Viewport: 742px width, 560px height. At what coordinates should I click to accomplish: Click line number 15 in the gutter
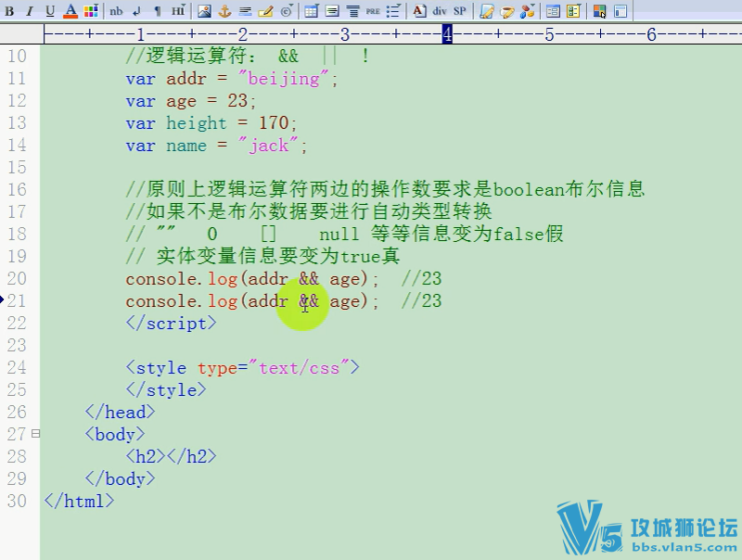tap(17, 167)
